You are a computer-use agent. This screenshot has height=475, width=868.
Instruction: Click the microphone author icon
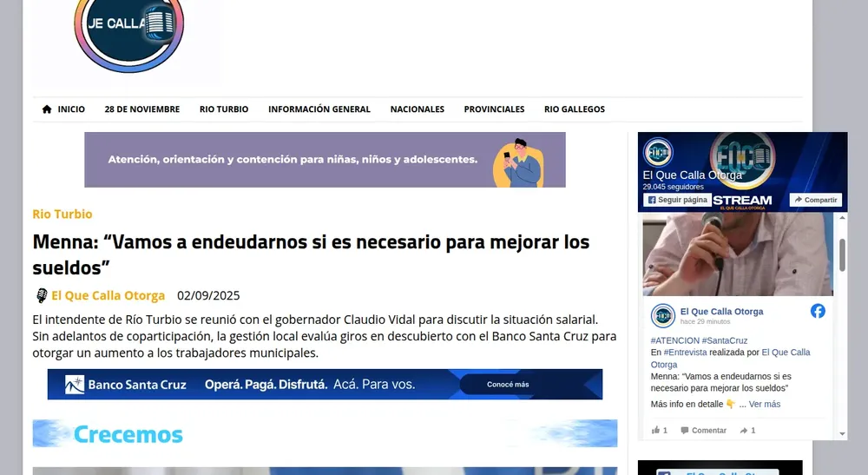(42, 295)
